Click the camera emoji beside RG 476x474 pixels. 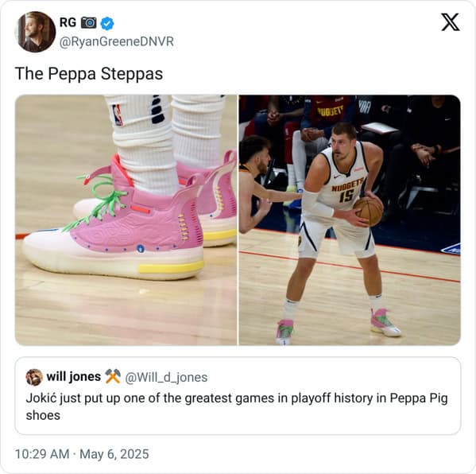89,23
